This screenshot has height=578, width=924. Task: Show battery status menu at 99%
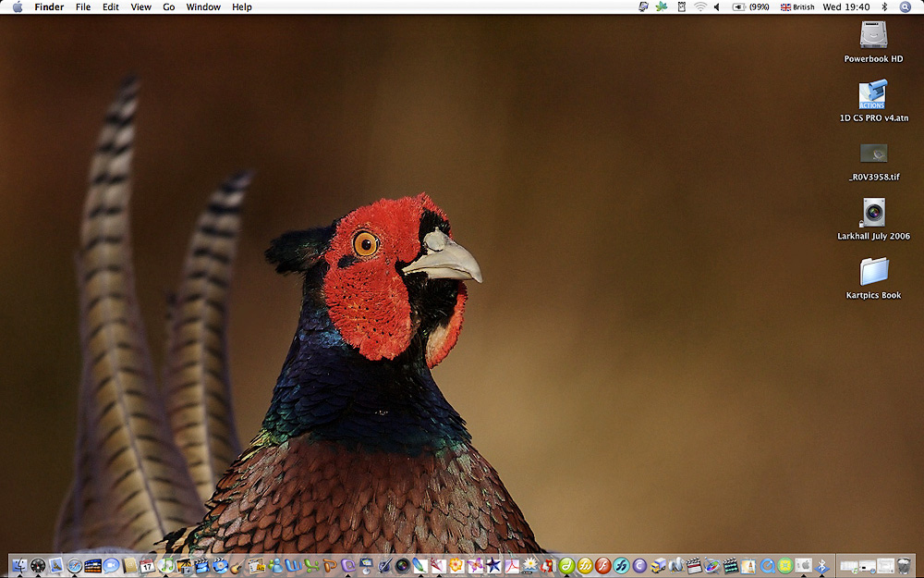coord(750,7)
